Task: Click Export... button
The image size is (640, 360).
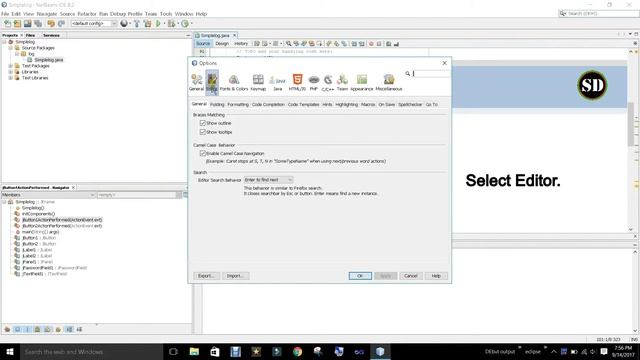Action: [206, 276]
